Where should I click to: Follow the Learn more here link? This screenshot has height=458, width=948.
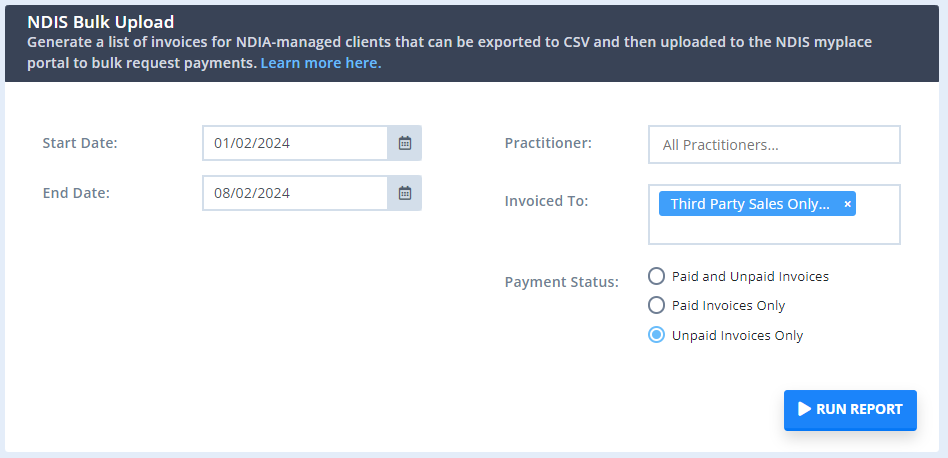click(x=321, y=63)
